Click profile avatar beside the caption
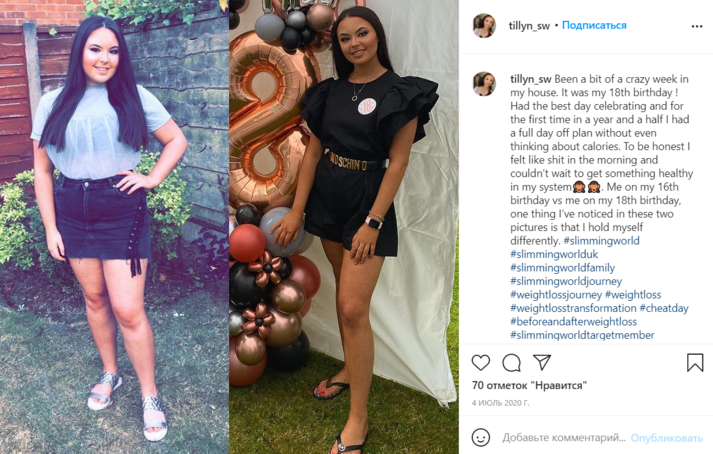Viewport: 713px width, 454px height. pyautogui.click(x=484, y=84)
